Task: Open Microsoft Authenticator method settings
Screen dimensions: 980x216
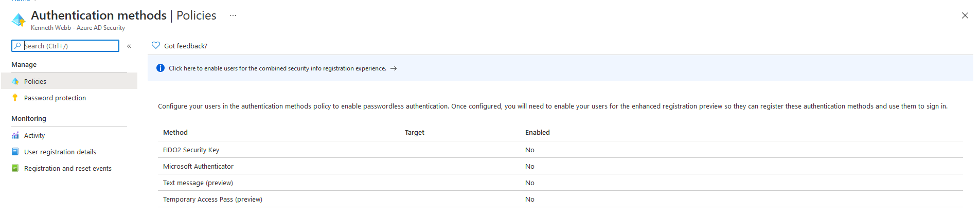Action: click(198, 166)
